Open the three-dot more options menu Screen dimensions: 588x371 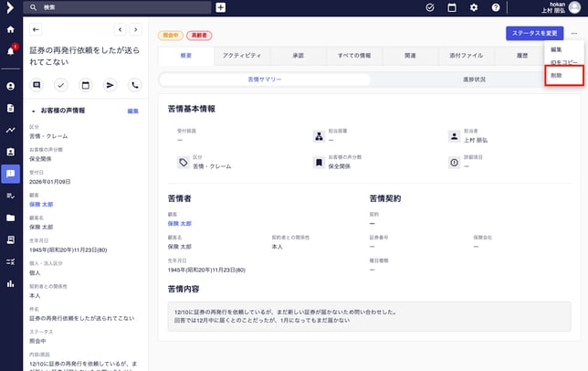tap(573, 33)
